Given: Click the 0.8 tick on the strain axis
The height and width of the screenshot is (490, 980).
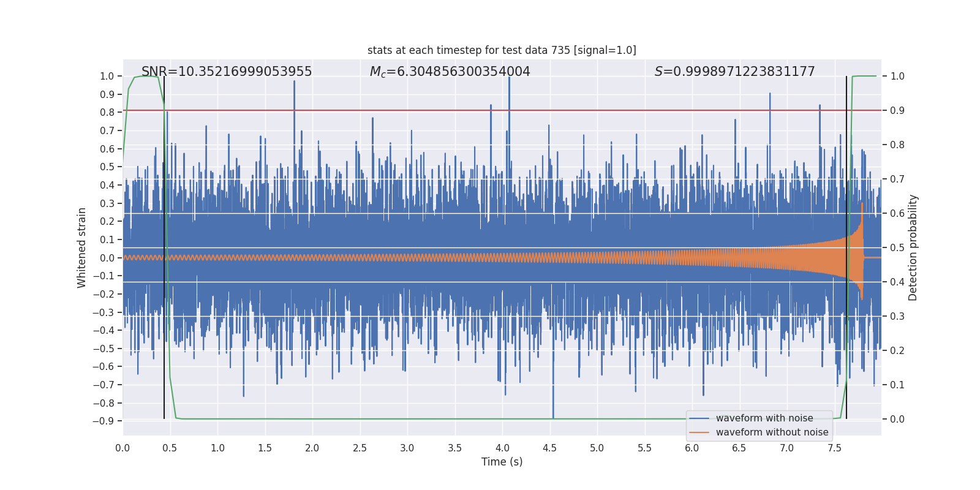Looking at the screenshot, I should [x=107, y=112].
